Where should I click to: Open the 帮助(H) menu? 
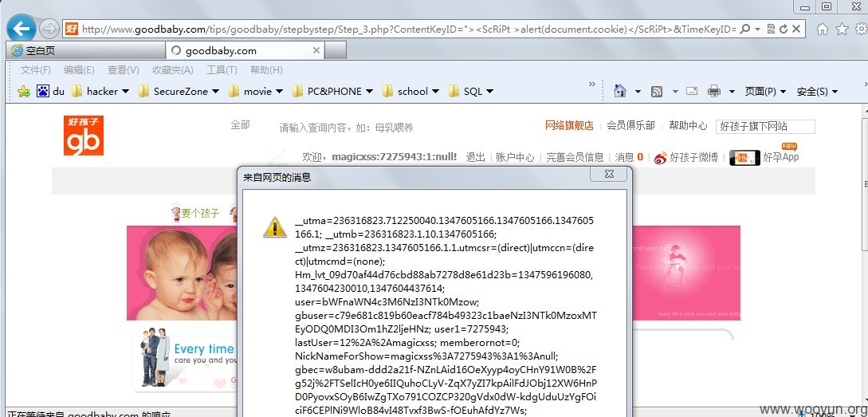[266, 70]
